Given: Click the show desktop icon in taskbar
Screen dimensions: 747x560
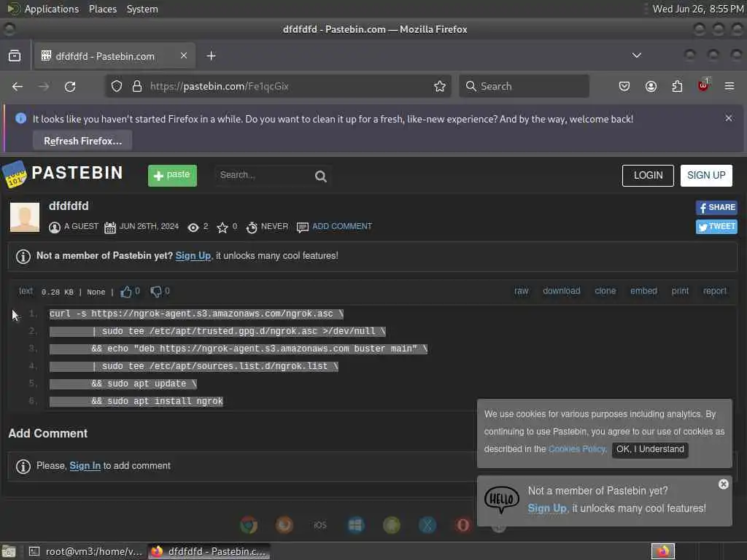Looking at the screenshot, I should pos(9,552).
